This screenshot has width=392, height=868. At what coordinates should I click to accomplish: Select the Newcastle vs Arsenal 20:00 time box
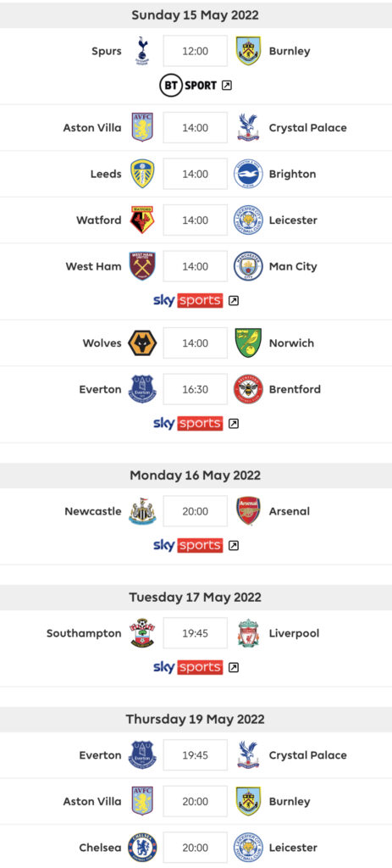click(x=196, y=511)
